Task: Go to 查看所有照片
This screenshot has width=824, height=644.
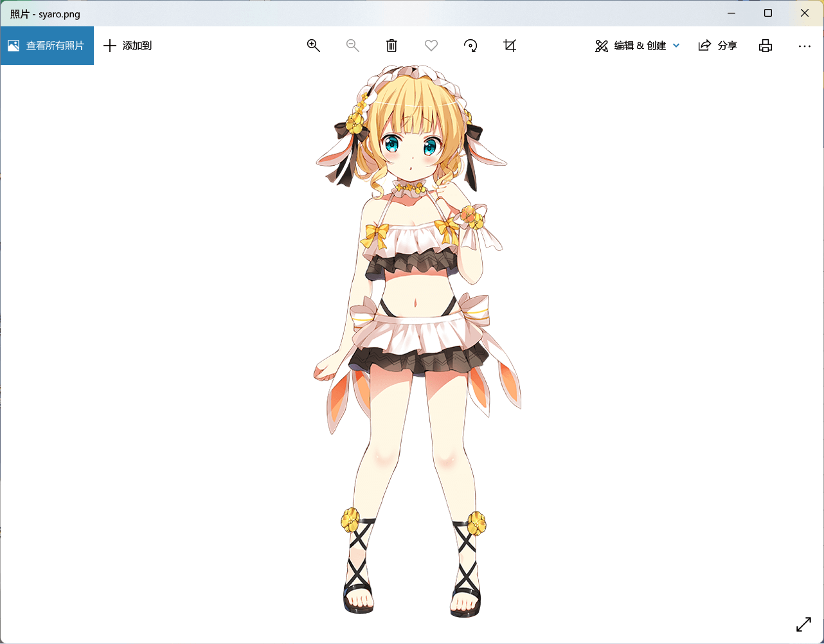Action: [47, 46]
